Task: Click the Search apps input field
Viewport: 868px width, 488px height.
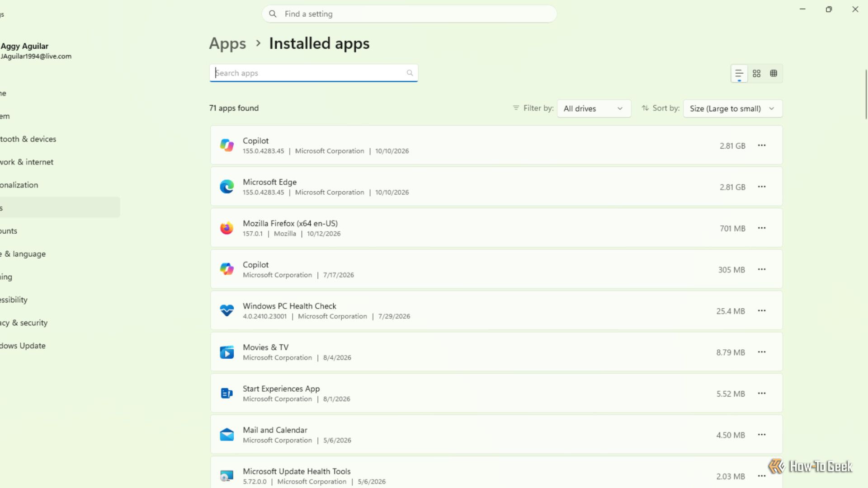Action: [313, 73]
